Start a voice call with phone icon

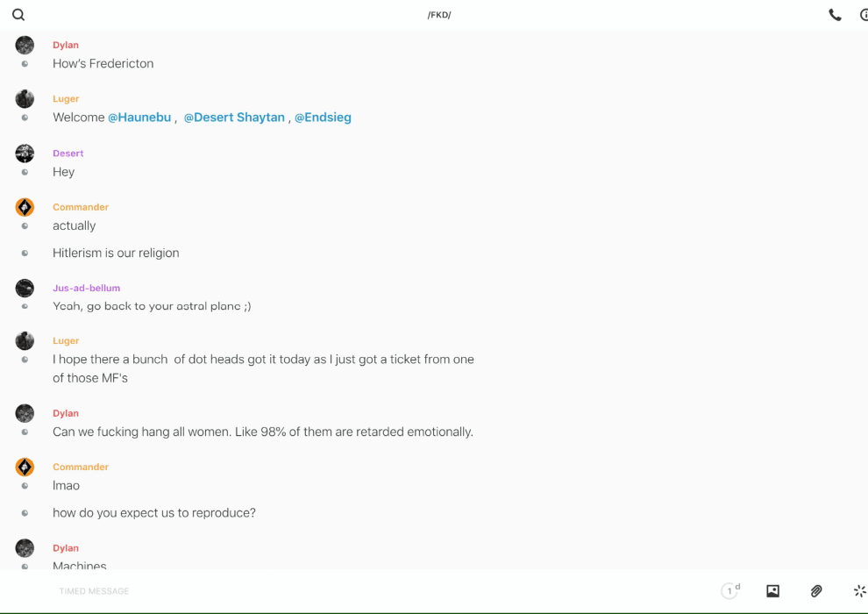tap(835, 15)
